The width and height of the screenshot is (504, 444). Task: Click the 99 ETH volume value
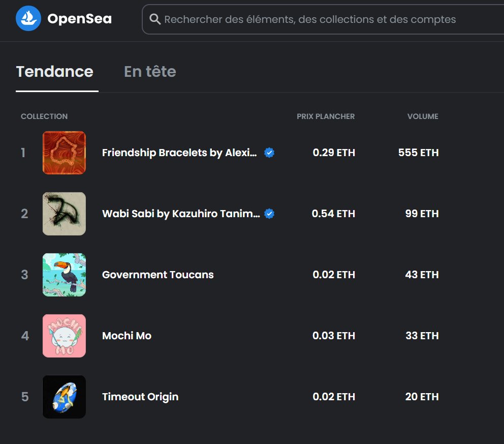pyautogui.click(x=422, y=214)
